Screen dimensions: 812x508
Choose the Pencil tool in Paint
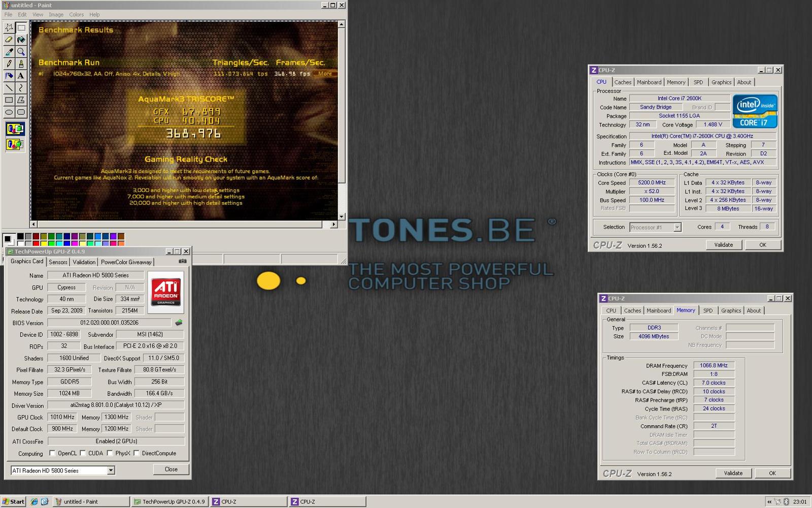coord(9,64)
